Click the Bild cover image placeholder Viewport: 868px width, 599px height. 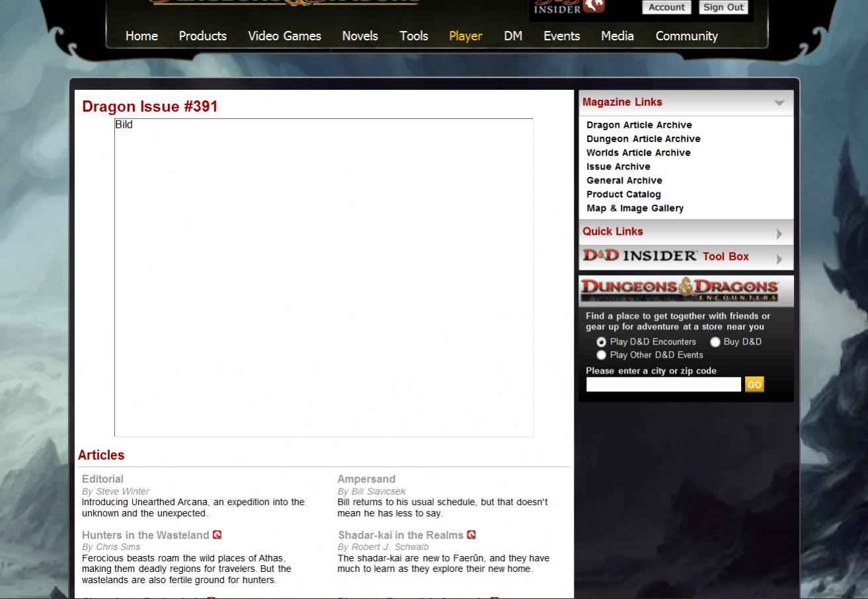pyautogui.click(x=324, y=278)
